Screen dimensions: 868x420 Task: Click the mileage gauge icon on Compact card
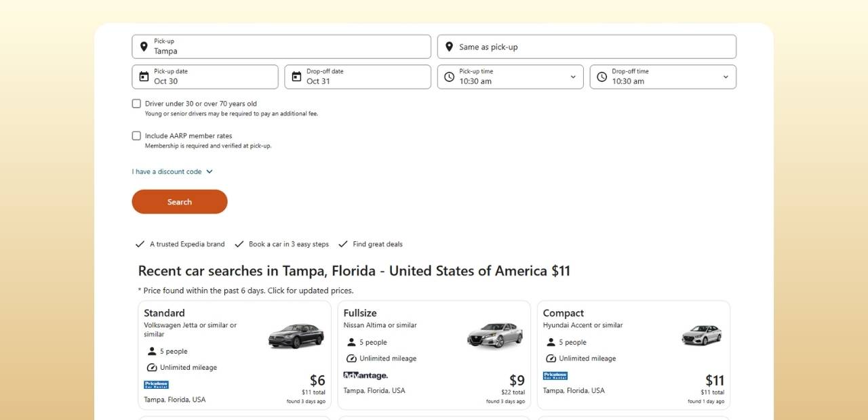[551, 358]
